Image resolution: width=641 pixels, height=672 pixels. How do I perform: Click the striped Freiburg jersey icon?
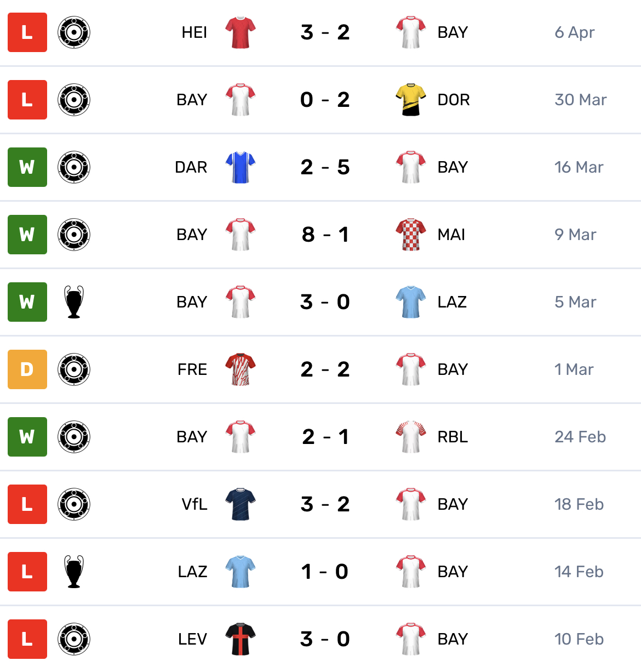[241, 369]
